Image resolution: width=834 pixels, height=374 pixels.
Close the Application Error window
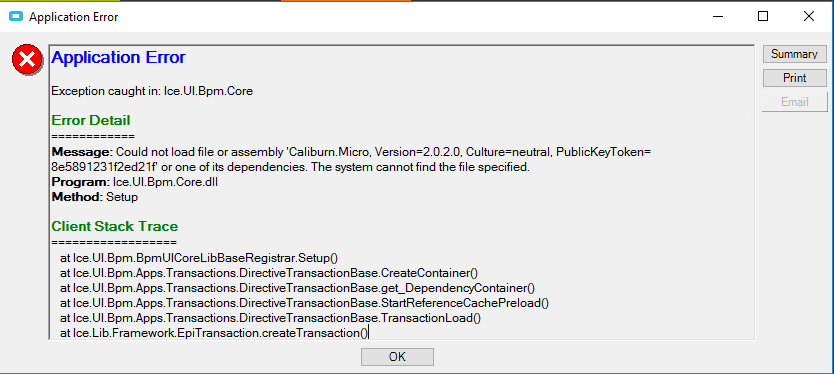click(809, 16)
